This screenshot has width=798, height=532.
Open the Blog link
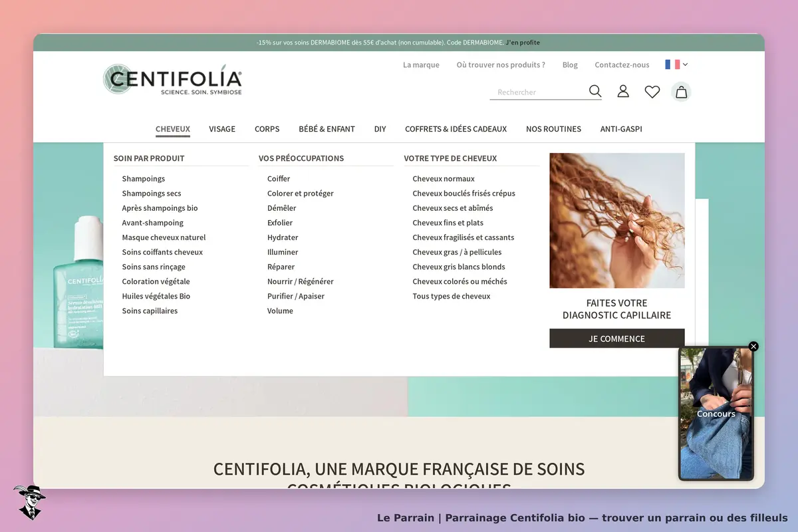570,65
